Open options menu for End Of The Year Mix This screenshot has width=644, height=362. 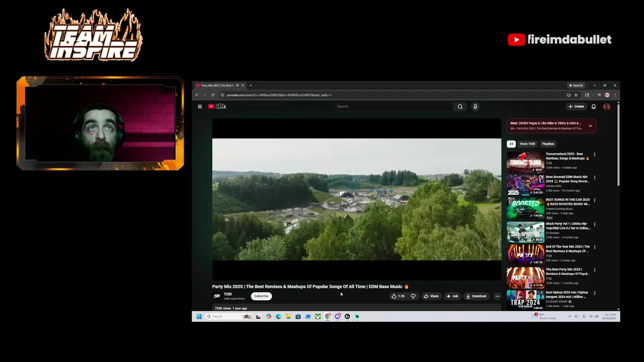click(595, 247)
